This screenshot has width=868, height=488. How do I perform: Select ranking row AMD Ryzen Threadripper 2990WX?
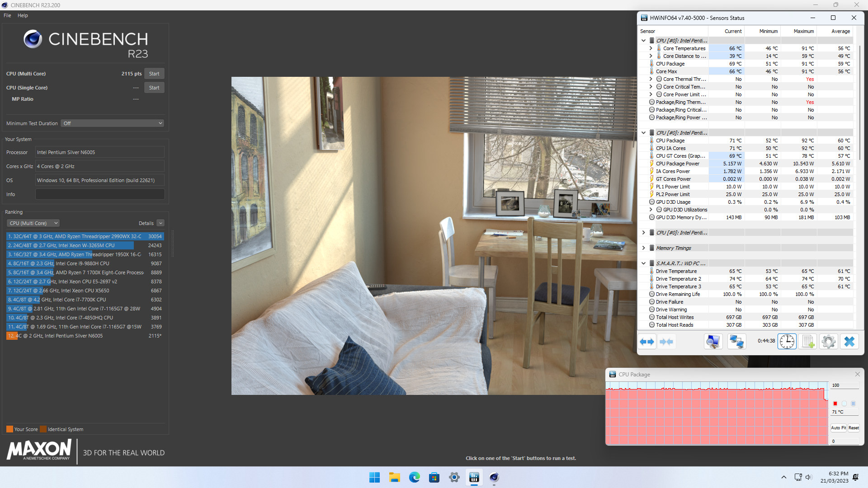tap(85, 236)
